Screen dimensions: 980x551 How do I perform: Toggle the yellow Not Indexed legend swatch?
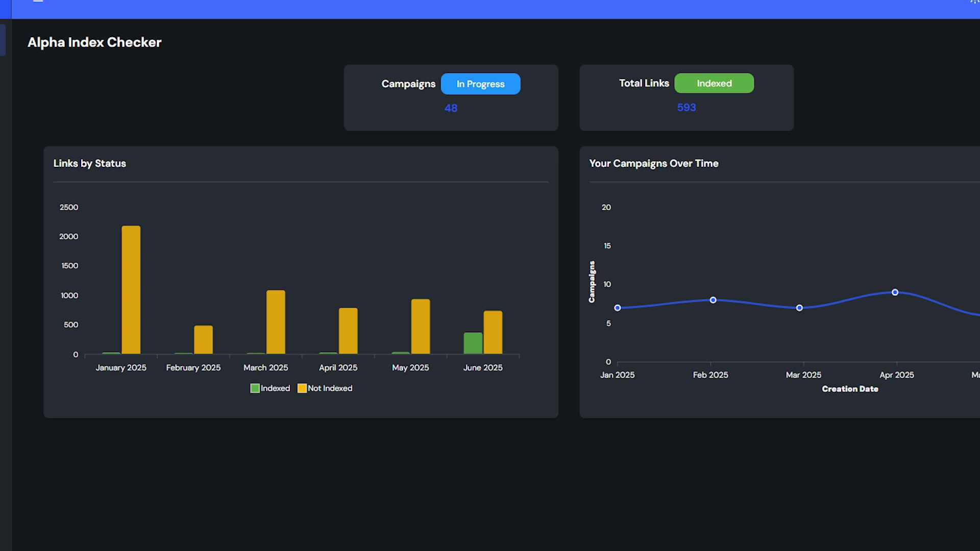pos(302,388)
